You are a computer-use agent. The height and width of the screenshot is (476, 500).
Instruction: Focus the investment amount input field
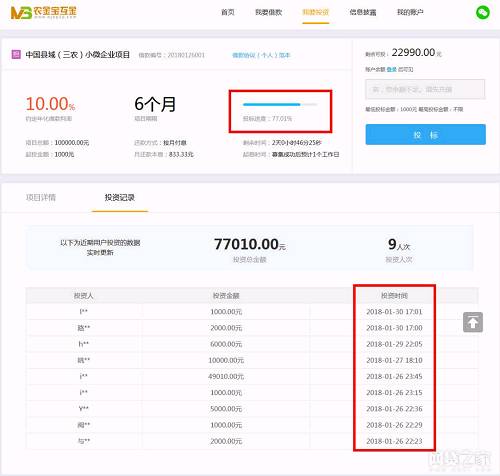tap(425, 89)
